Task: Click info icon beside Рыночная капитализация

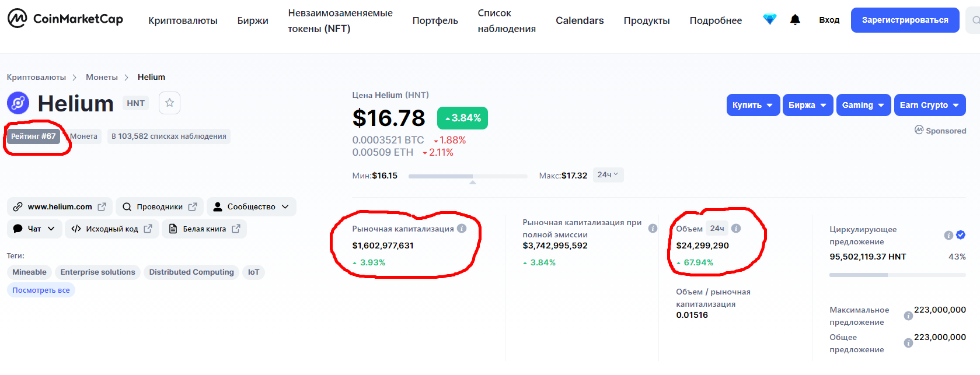Action: click(462, 229)
